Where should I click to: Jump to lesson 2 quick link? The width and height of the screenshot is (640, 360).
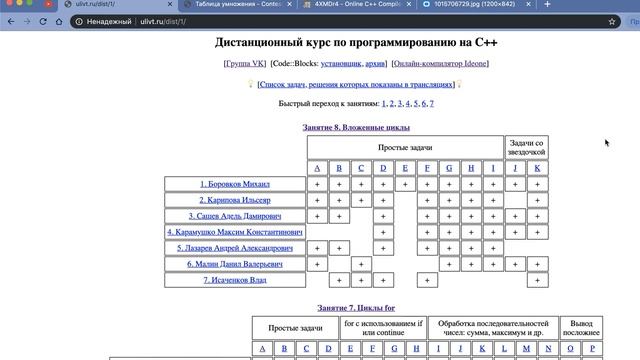click(x=391, y=104)
